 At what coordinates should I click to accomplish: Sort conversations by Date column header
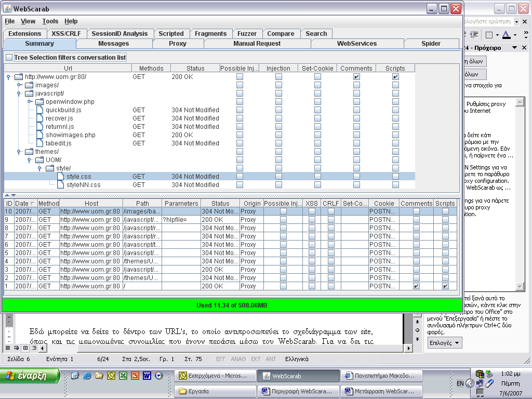point(25,203)
